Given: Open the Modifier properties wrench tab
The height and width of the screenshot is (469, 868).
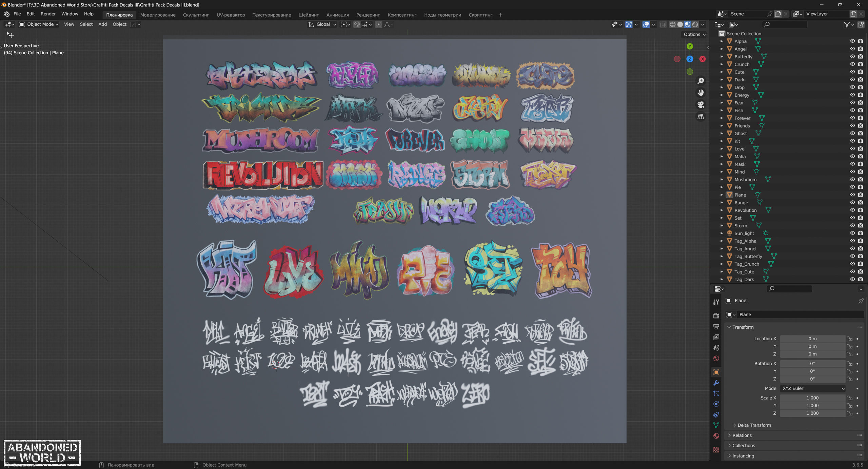Looking at the screenshot, I should (x=716, y=383).
